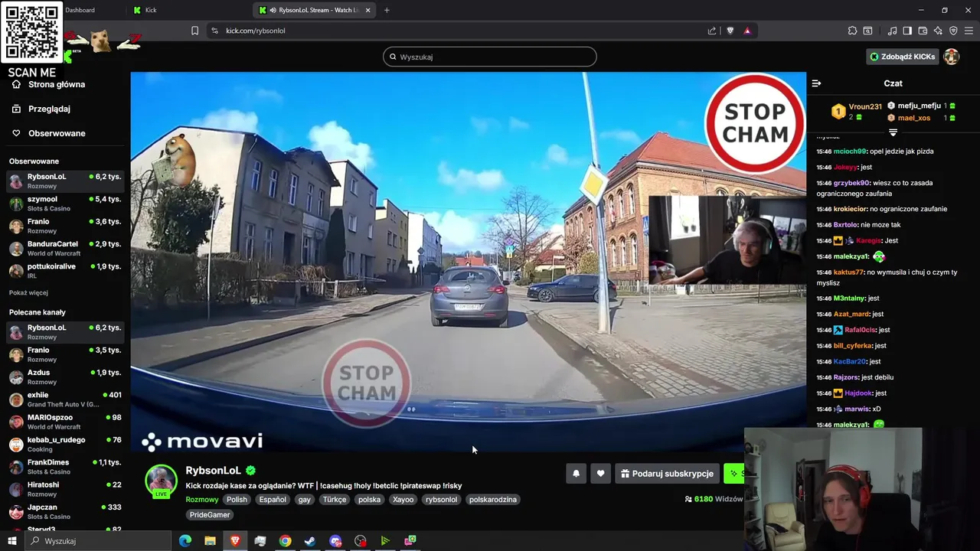Open Brave Shields lion icon
This screenshot has width=980, height=551.
730,31
